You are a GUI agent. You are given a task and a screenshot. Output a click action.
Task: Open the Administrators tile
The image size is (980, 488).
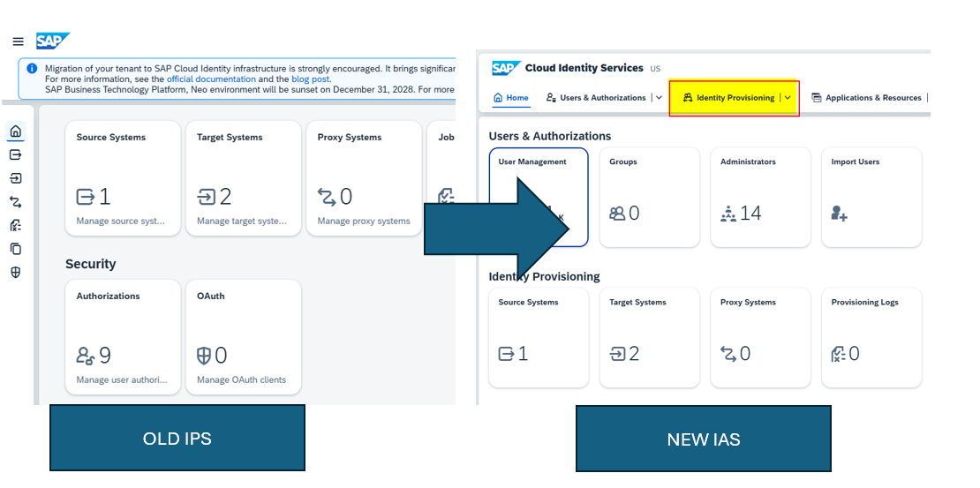click(761, 197)
